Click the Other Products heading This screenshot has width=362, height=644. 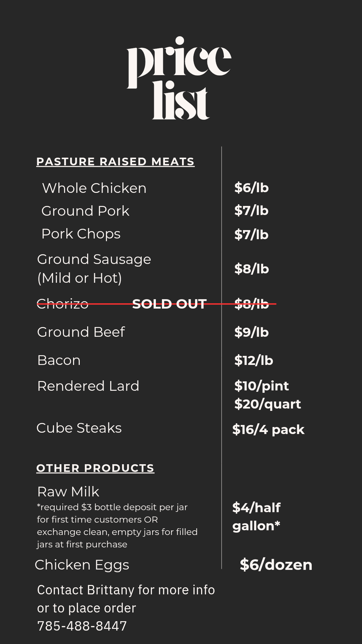tap(95, 468)
